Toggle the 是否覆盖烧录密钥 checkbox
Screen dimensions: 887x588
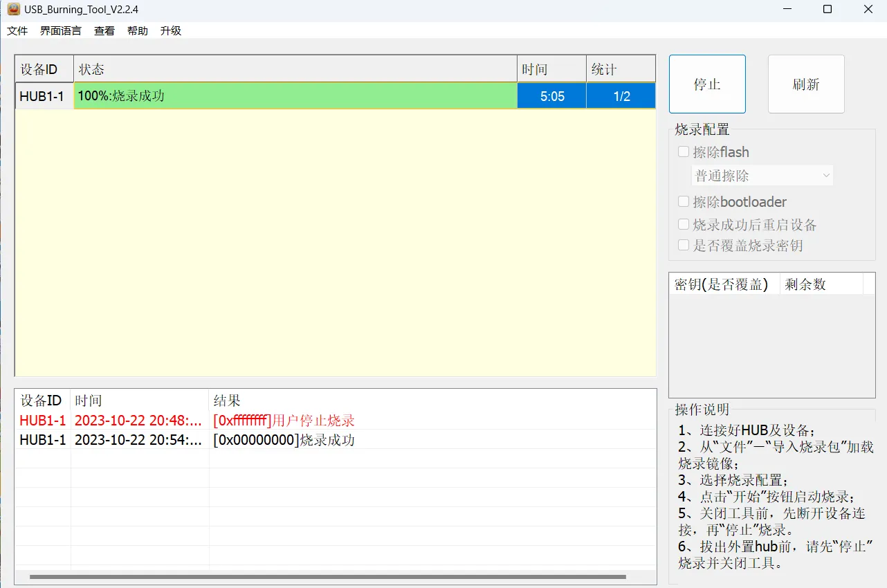pyautogui.click(x=684, y=245)
